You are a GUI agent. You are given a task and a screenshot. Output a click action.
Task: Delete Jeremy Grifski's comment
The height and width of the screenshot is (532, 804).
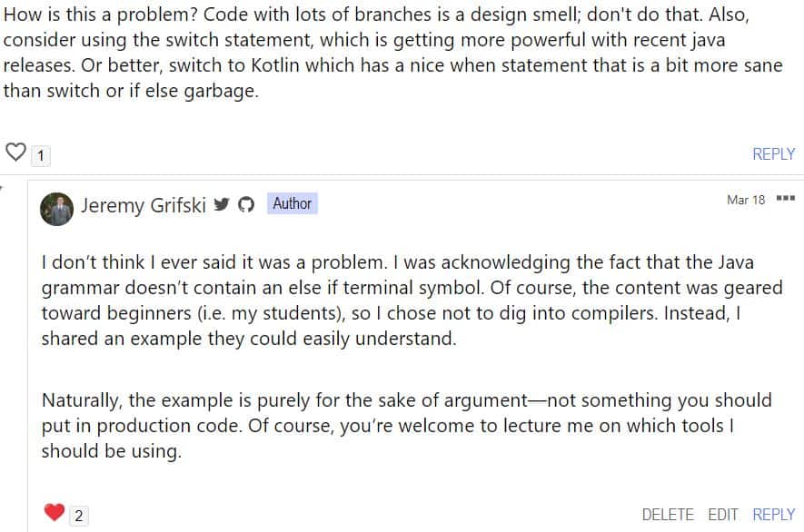pos(667,515)
